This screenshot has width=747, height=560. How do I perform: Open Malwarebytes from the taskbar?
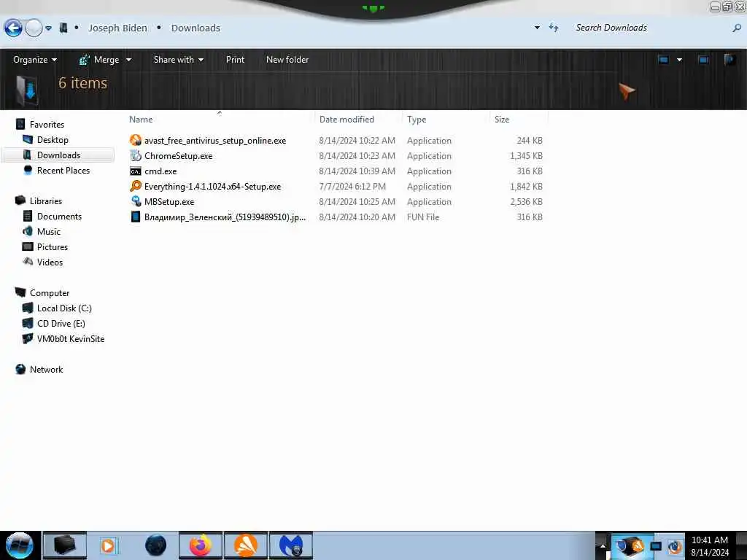[x=291, y=545]
